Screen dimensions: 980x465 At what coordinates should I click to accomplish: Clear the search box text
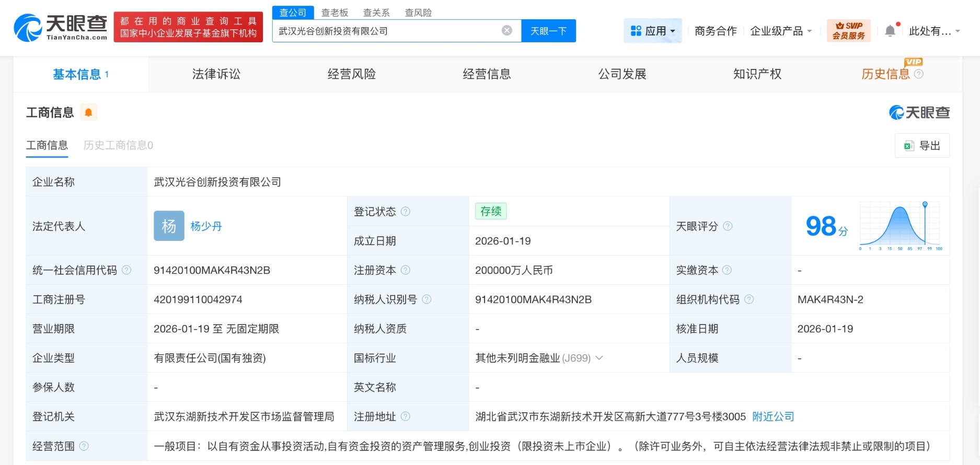[506, 31]
